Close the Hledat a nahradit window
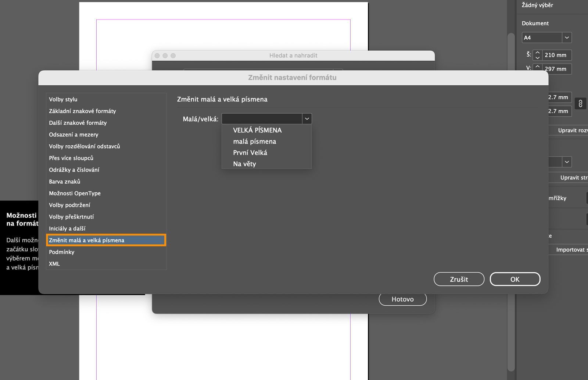This screenshot has height=380, width=588. click(x=157, y=56)
